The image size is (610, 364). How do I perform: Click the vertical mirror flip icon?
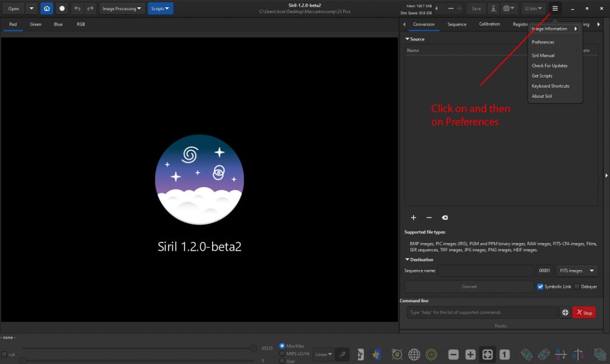click(561, 354)
